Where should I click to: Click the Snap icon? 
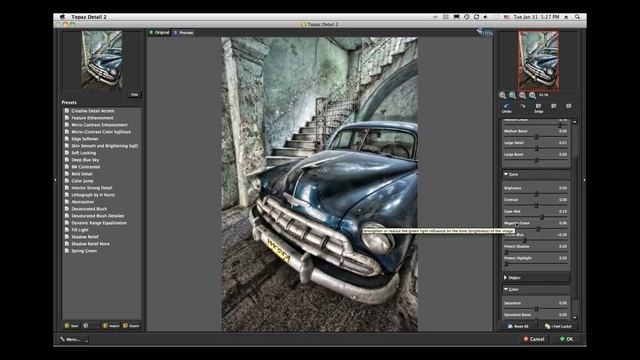pos(538,106)
